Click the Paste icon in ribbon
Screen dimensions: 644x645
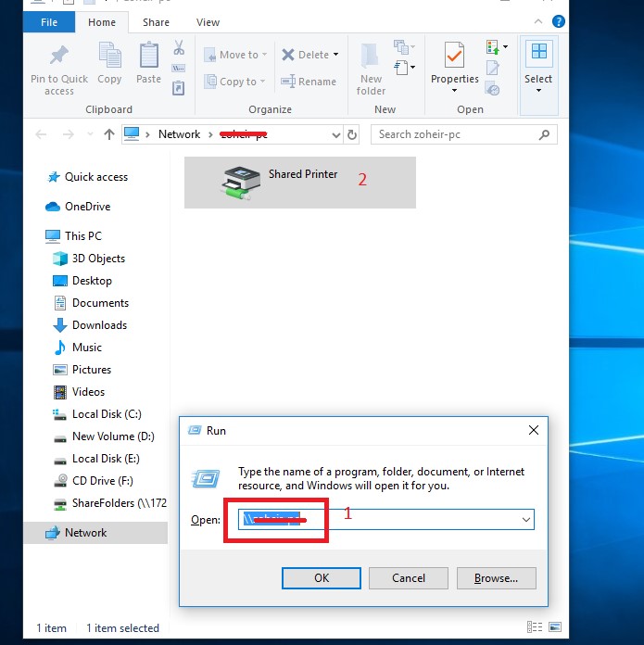coord(148,57)
